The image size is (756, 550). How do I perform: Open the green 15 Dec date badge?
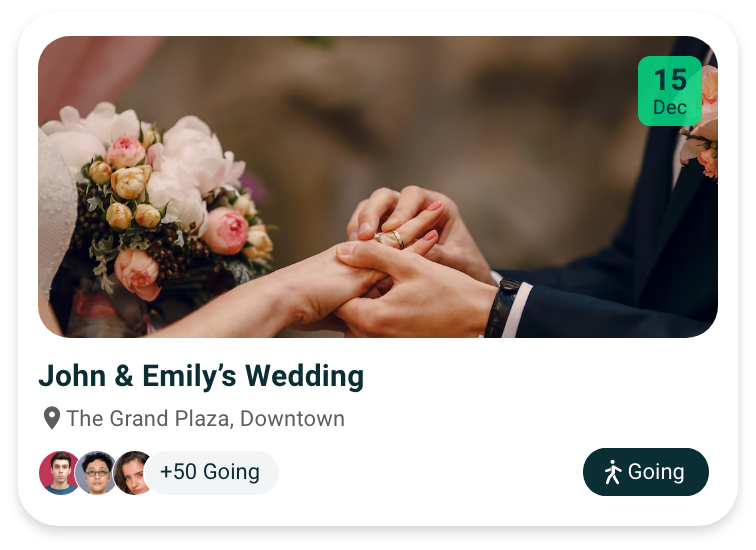(x=670, y=91)
